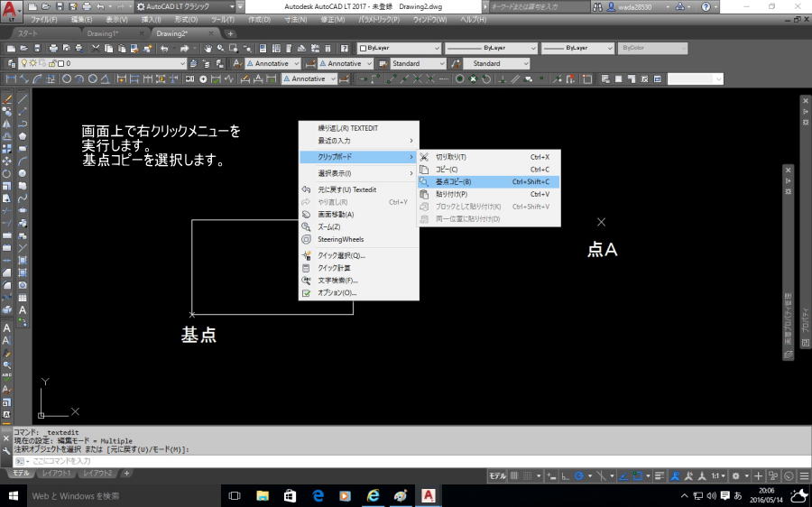This screenshot has height=507, width=812.
Task: Click the title bar help question icon
Action: pos(706,6)
